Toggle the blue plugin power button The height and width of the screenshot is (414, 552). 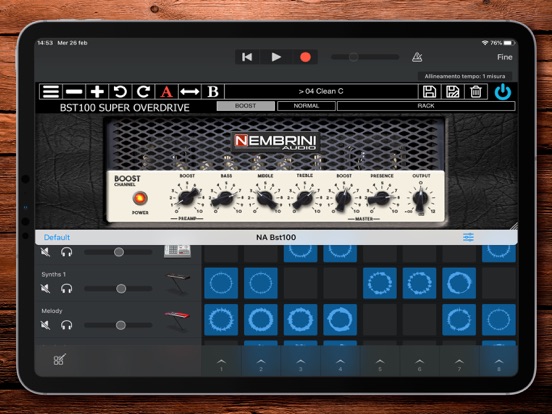tap(503, 92)
